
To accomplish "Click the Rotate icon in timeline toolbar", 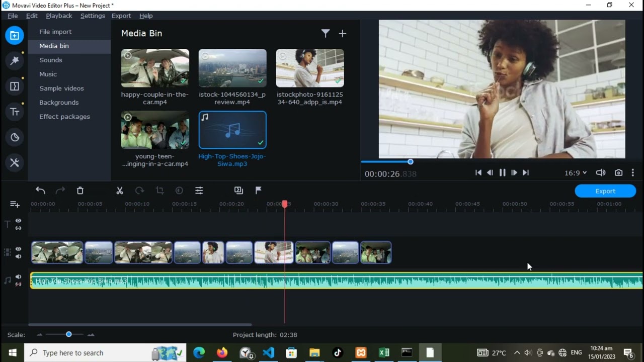I will click(140, 191).
